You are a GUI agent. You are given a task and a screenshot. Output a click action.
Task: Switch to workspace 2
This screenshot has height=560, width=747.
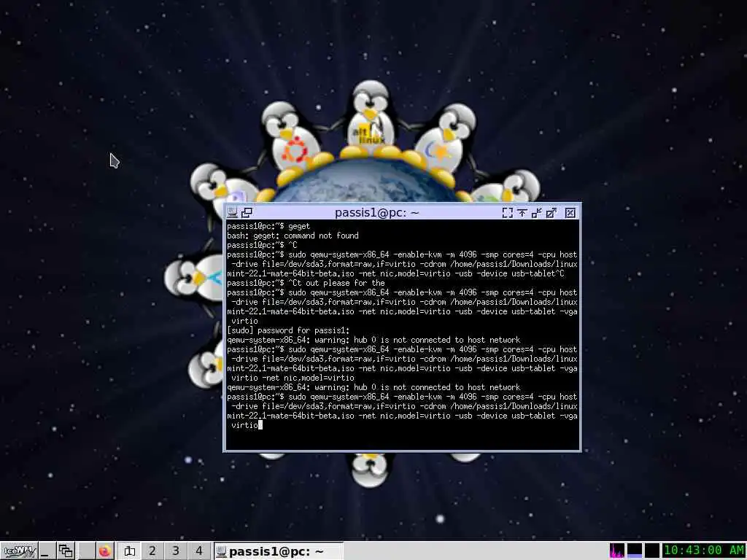152,551
